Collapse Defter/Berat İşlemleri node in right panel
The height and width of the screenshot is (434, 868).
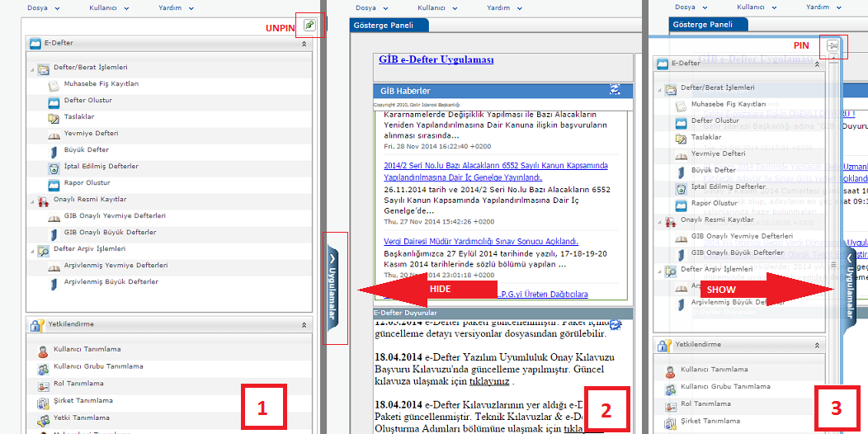pos(659,91)
